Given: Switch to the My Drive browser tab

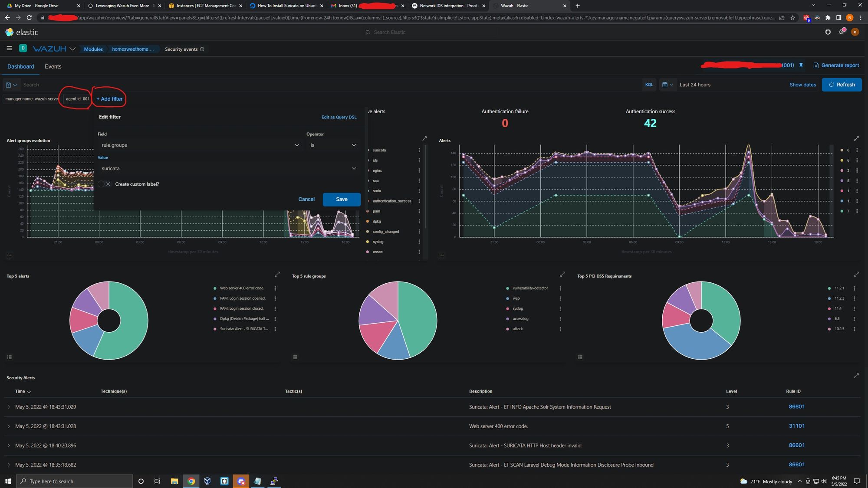Looking at the screenshot, I should (x=42, y=6).
